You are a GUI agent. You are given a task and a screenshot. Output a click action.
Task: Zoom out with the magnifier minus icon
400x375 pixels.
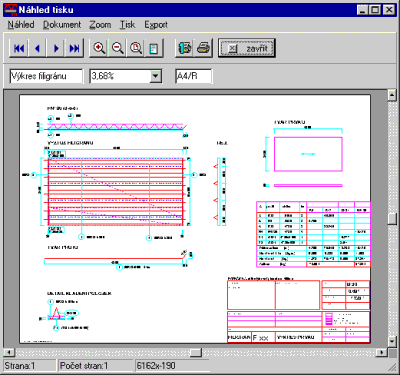[x=117, y=49]
